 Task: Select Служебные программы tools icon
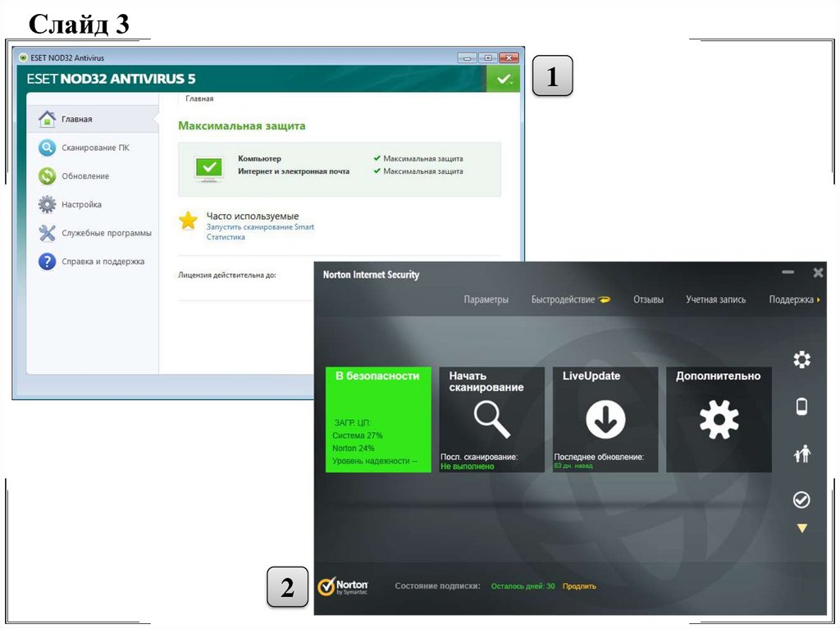(x=47, y=233)
